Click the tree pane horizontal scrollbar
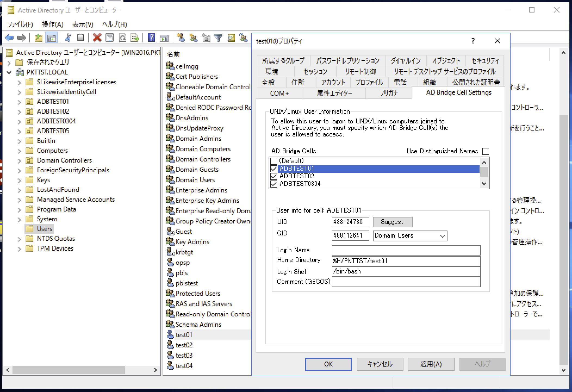This screenshot has width=572, height=392. pyautogui.click(x=69, y=370)
